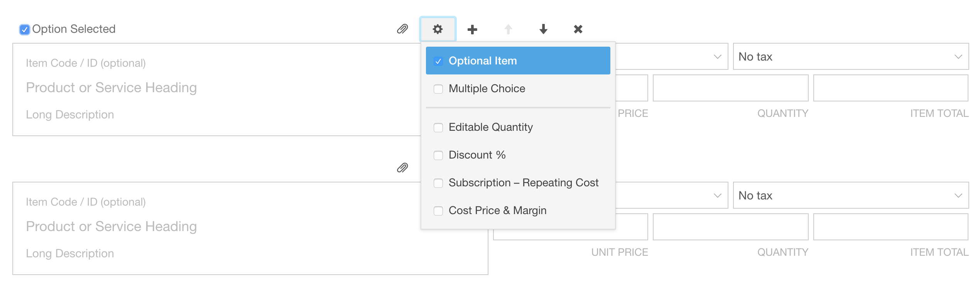Open the first item's No tax dropdown

[x=851, y=57]
